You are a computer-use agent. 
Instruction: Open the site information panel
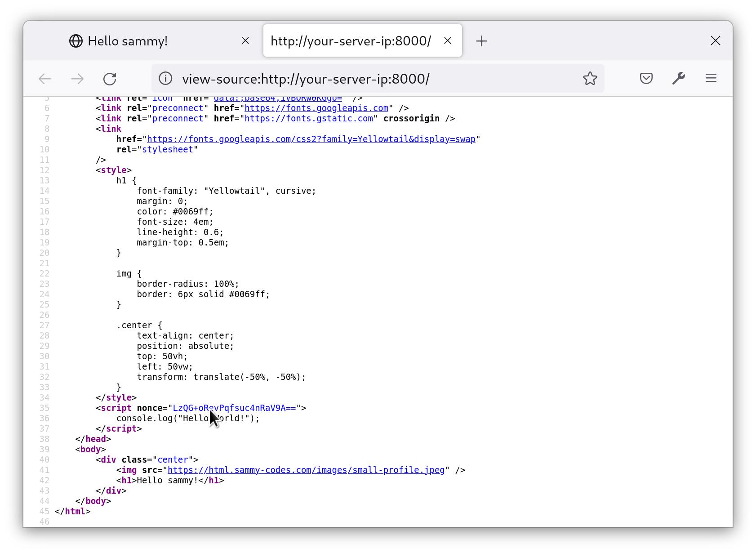coord(165,78)
